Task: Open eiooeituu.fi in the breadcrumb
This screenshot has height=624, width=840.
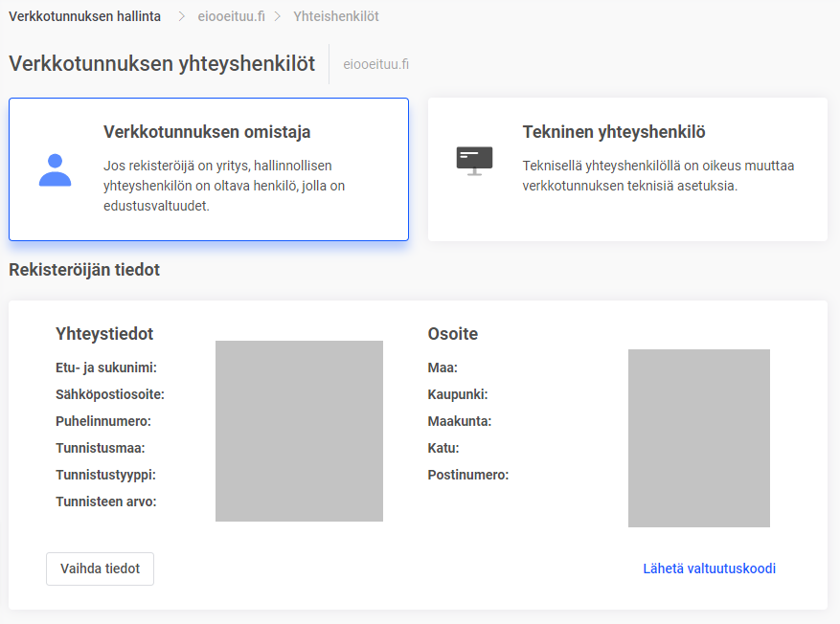Action: coord(230,16)
